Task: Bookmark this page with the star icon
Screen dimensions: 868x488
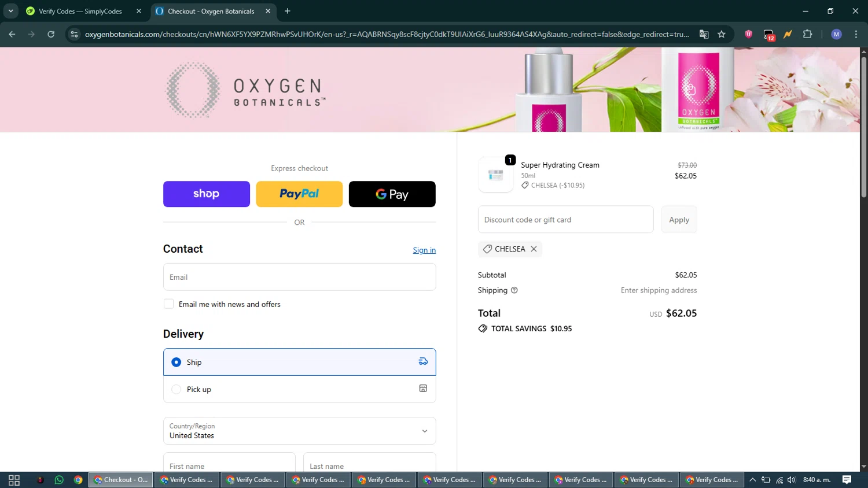Action: click(722, 34)
